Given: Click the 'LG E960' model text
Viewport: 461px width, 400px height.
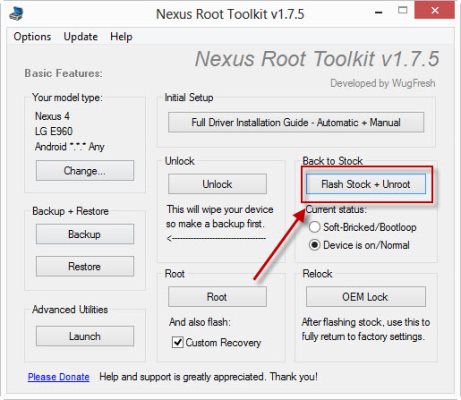Looking at the screenshot, I should [x=54, y=131].
